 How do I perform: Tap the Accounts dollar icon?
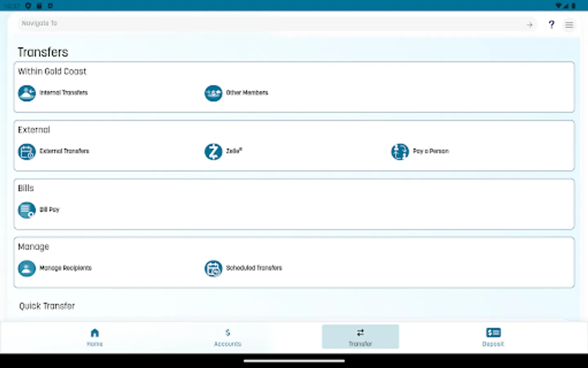point(227,332)
